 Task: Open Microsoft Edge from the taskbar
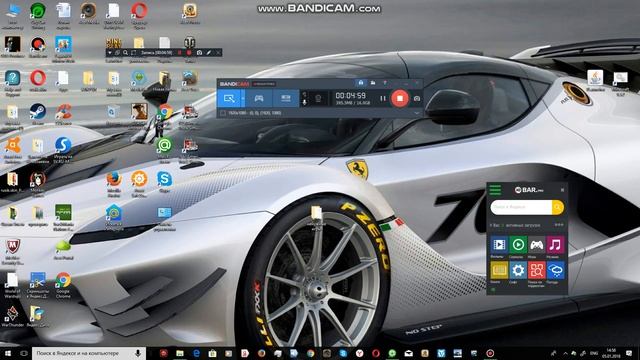(x=196, y=353)
